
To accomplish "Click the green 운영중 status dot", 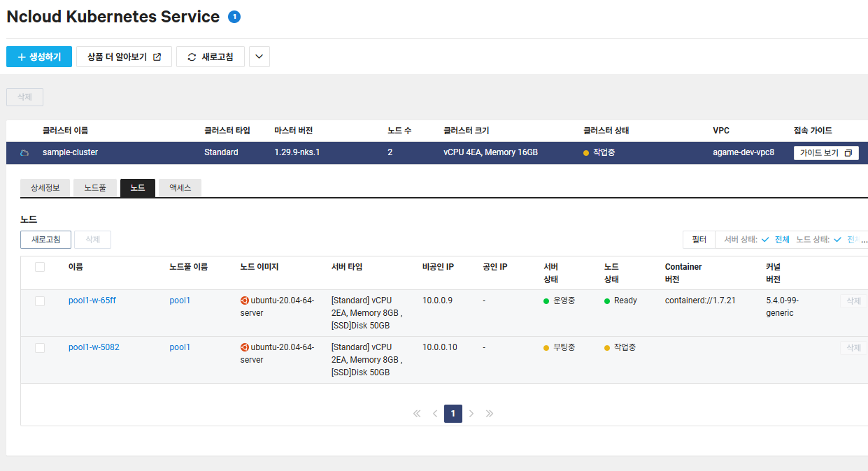I will 546,301.
